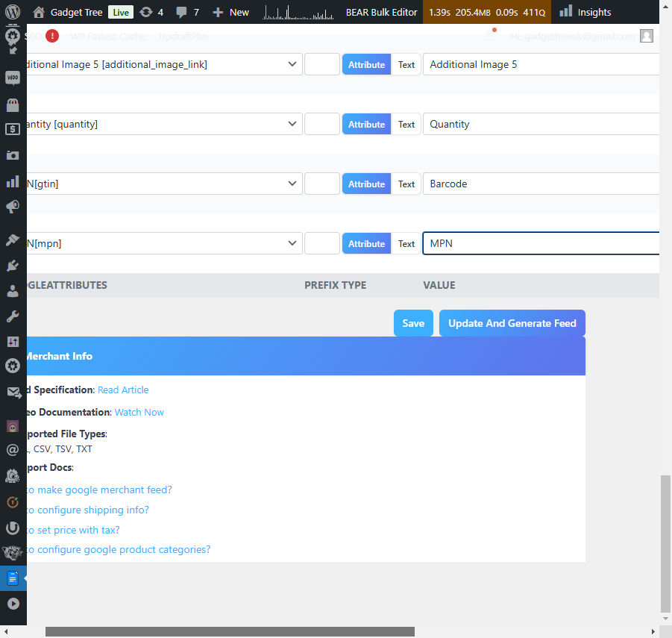Open the site stats sparkline graph
The image size is (672, 638).
click(x=298, y=12)
